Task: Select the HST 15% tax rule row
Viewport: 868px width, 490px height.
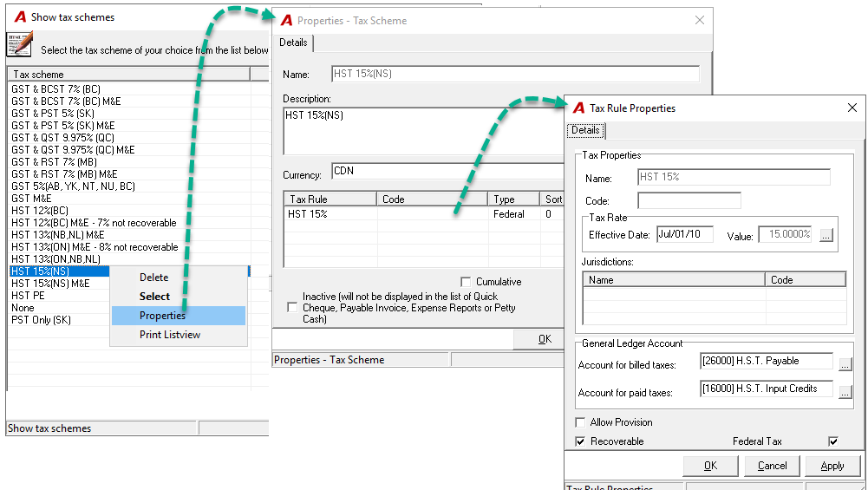Action: (x=423, y=214)
